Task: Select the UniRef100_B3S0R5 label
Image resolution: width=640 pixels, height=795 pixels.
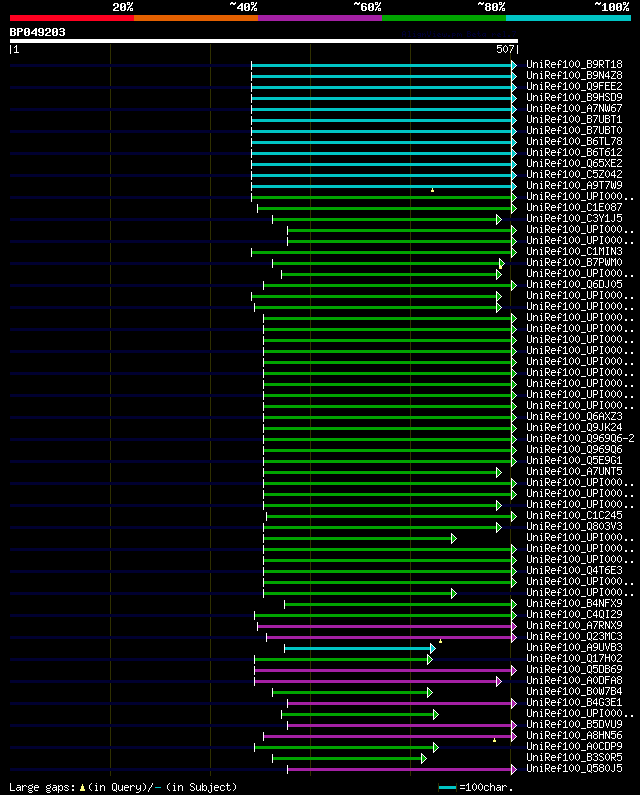Action: click(574, 757)
